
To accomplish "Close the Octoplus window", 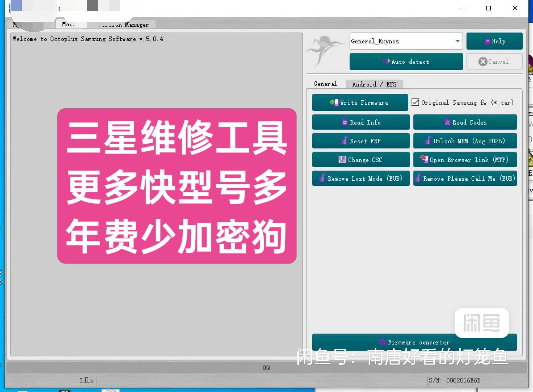I will pyautogui.click(x=515, y=8).
